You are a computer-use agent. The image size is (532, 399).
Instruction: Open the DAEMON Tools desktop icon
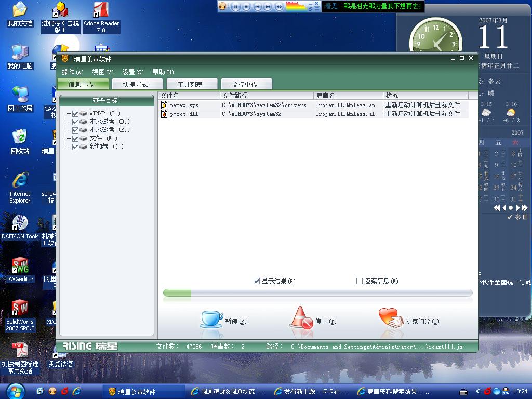point(20,223)
